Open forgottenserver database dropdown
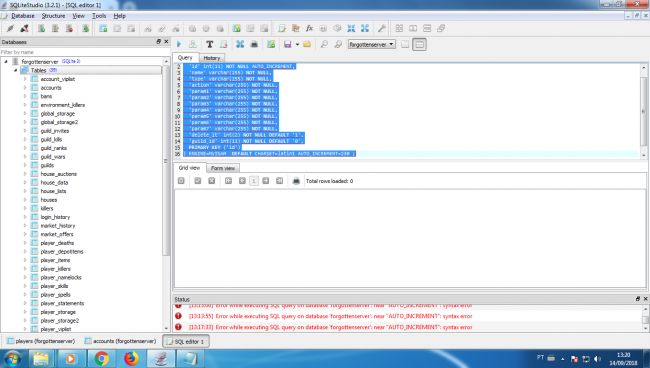The width and height of the screenshot is (650, 368). coord(372,44)
